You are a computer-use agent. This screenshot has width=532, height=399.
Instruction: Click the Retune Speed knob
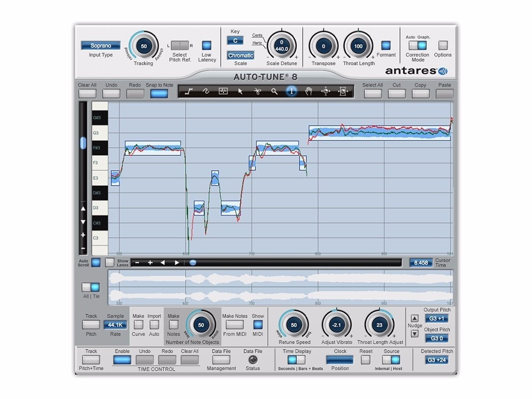[x=294, y=325]
